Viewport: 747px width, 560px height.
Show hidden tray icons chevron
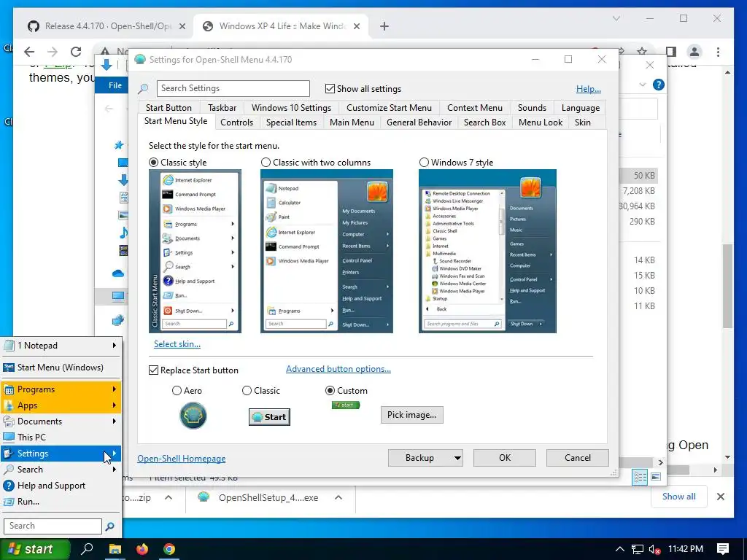(619, 549)
